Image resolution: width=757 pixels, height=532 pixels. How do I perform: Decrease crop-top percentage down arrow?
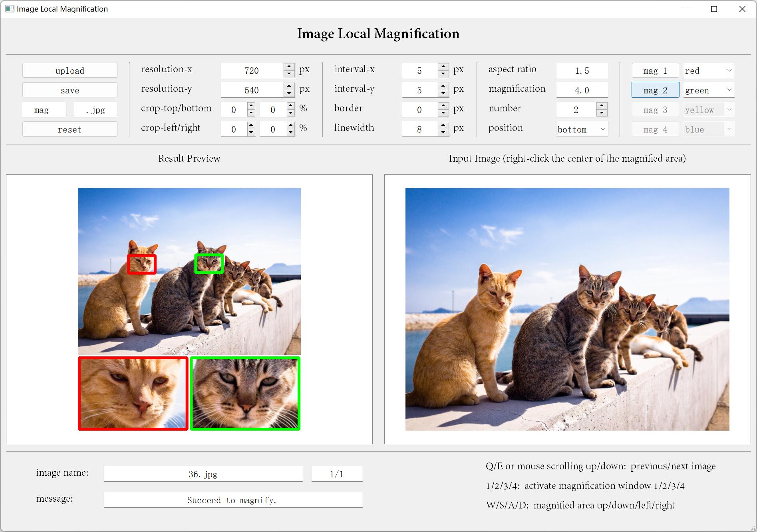point(251,113)
